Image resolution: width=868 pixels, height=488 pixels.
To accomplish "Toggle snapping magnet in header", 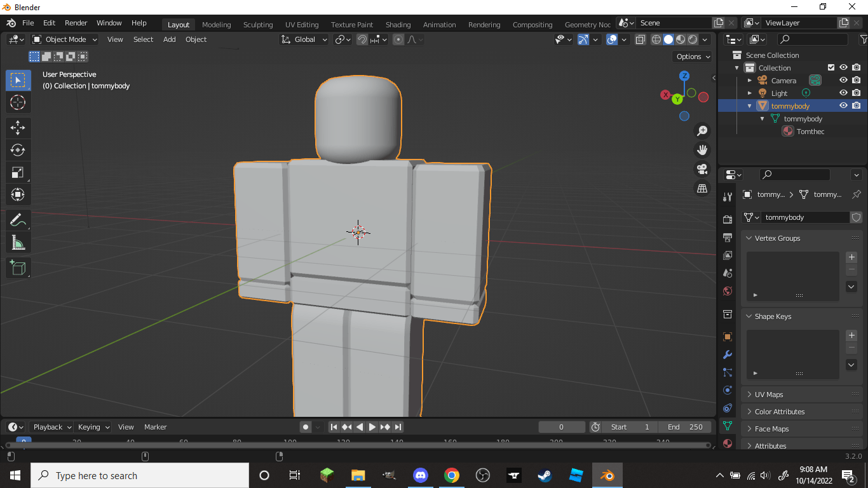I will pyautogui.click(x=362, y=39).
